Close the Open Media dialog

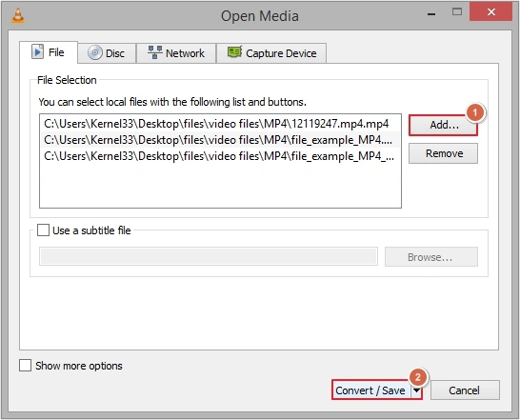point(491,12)
